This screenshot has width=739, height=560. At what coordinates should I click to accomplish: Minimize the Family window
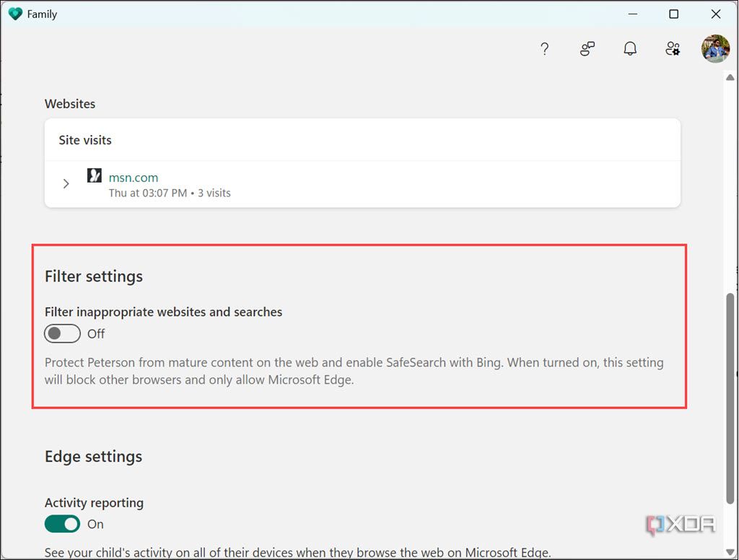(632, 14)
